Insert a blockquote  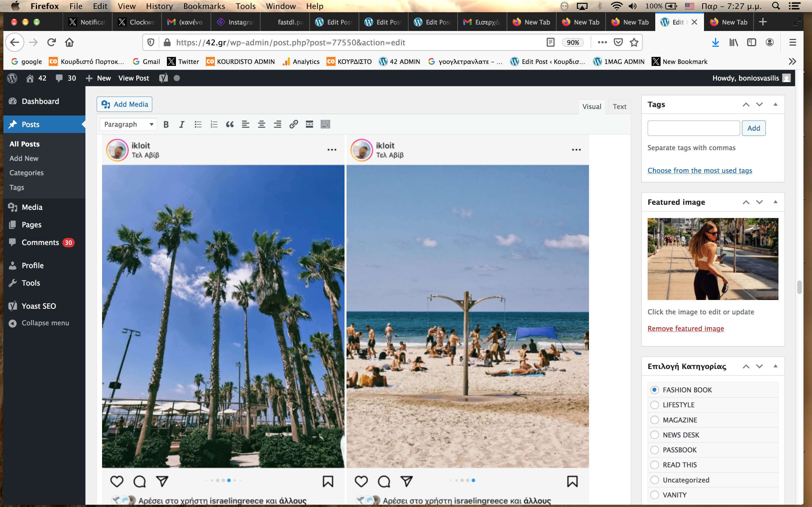click(x=230, y=124)
